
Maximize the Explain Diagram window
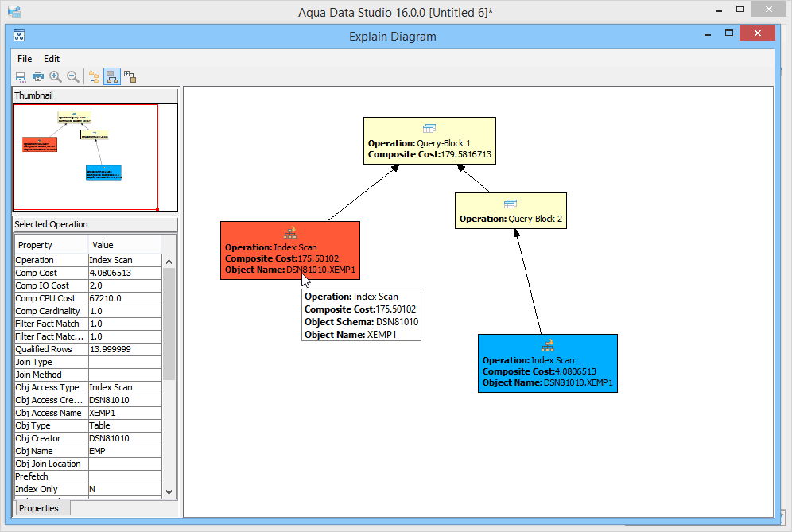[x=729, y=33]
